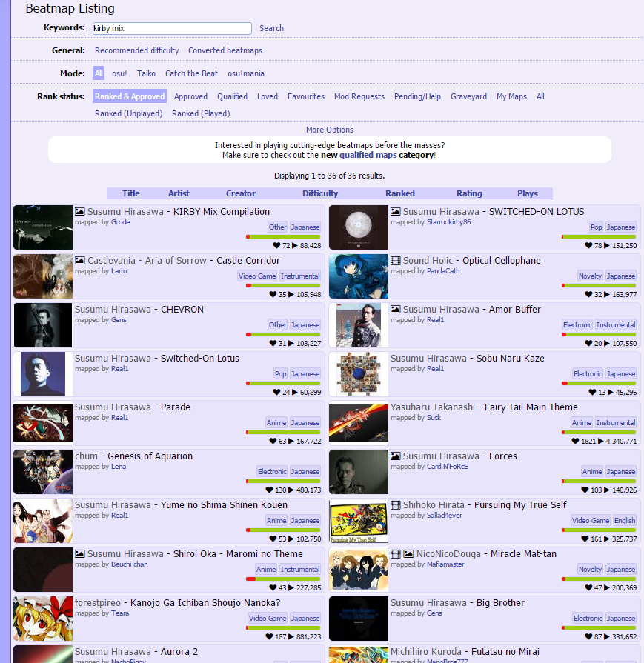Click the Keywords search field

172,28
